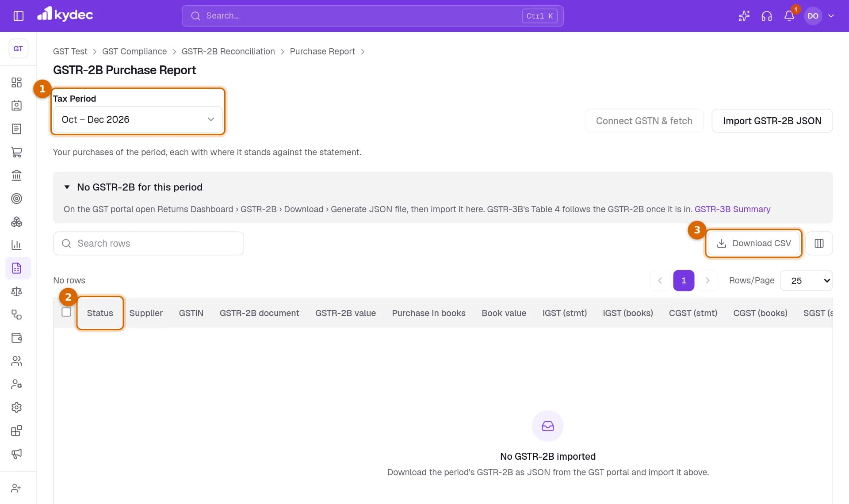Open target goals icon in sidebar

point(16,199)
